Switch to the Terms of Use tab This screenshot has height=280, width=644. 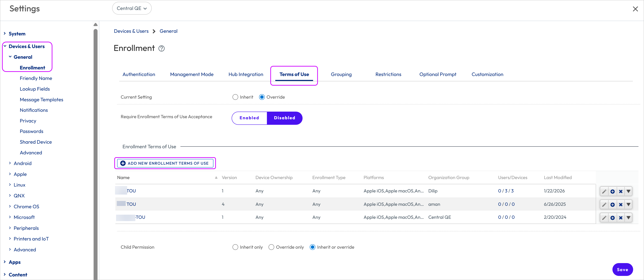click(x=294, y=74)
